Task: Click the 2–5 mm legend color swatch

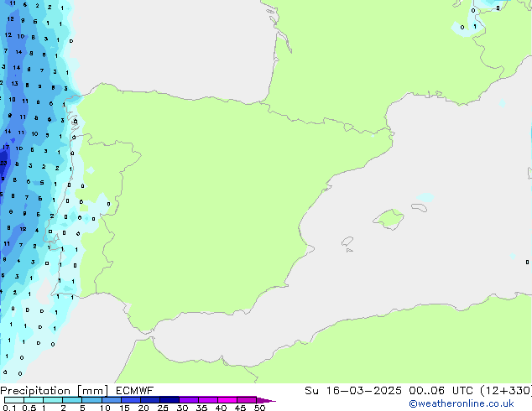Action: click(72, 400)
